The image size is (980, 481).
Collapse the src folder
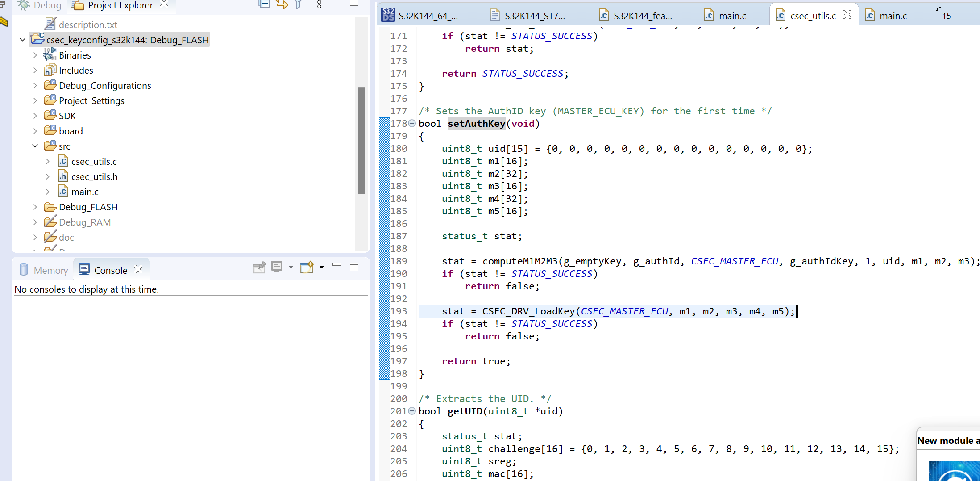pyautogui.click(x=35, y=146)
